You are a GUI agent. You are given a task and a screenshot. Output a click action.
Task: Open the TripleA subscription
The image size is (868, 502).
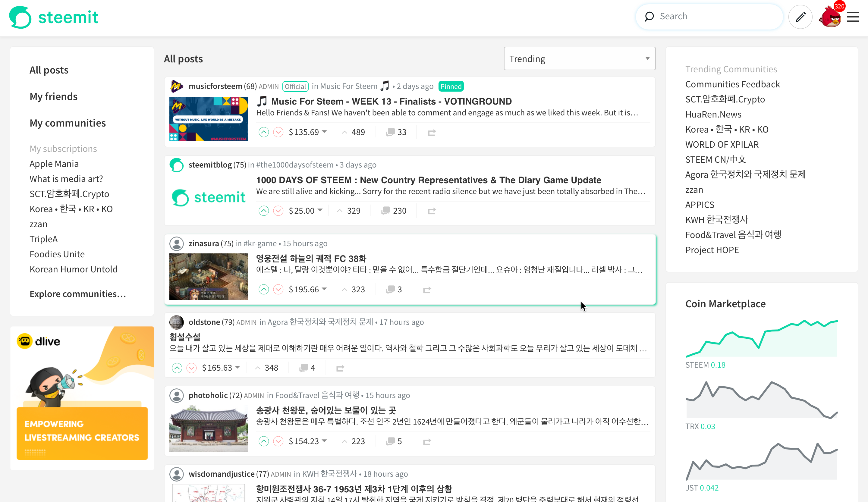[x=43, y=239]
